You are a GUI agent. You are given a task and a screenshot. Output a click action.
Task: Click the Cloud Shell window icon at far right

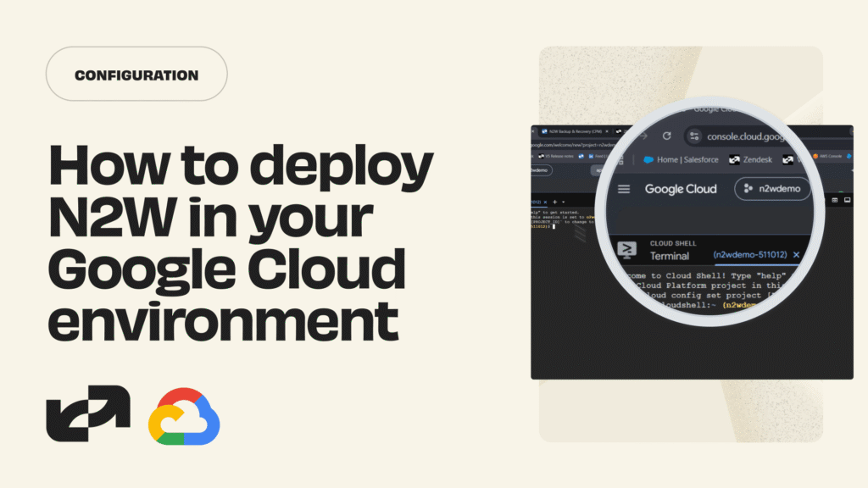(847, 200)
